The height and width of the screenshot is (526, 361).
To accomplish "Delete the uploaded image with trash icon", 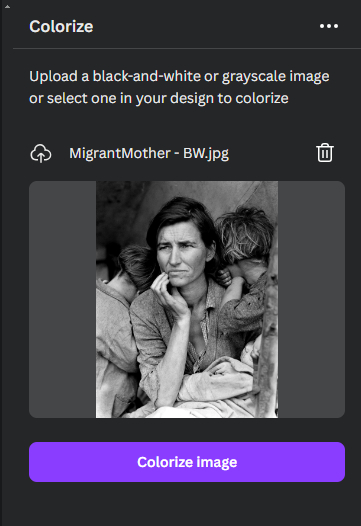I will click(x=325, y=153).
